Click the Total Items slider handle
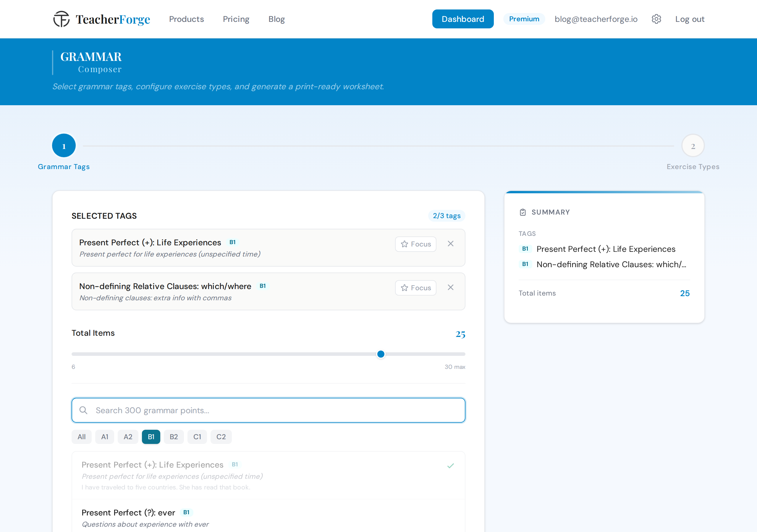This screenshot has height=532, width=757. point(381,354)
